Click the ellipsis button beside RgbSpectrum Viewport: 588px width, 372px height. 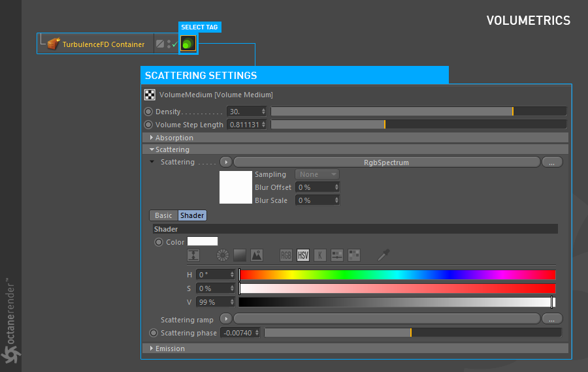pos(552,163)
